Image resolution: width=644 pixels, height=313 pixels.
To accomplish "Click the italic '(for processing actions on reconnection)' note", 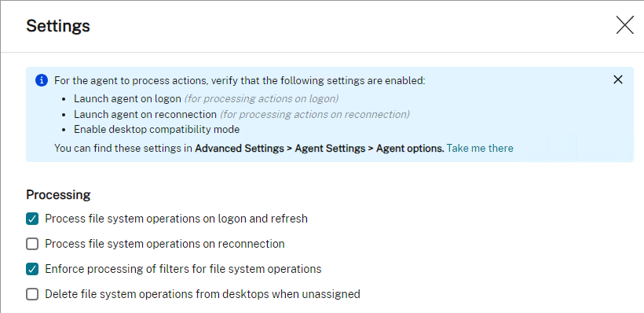I will [x=315, y=114].
